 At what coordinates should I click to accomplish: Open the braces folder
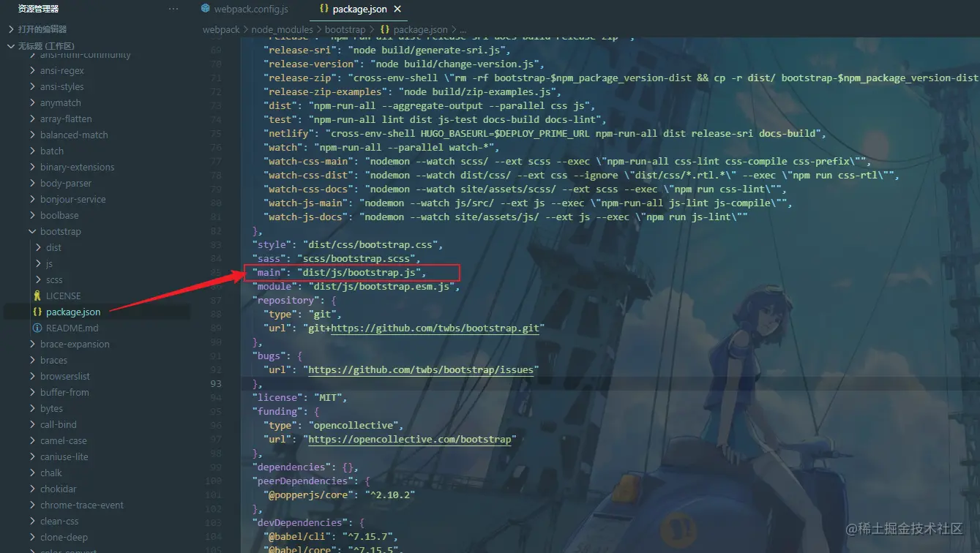tap(53, 361)
